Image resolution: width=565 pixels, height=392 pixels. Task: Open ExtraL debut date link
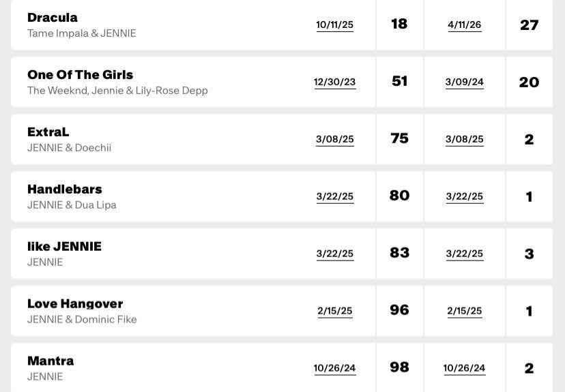pos(334,139)
